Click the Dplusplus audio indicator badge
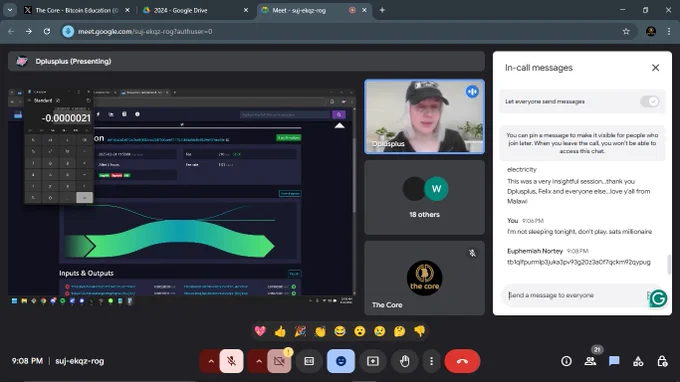Viewport: 680px width, 382px height. 472,91
